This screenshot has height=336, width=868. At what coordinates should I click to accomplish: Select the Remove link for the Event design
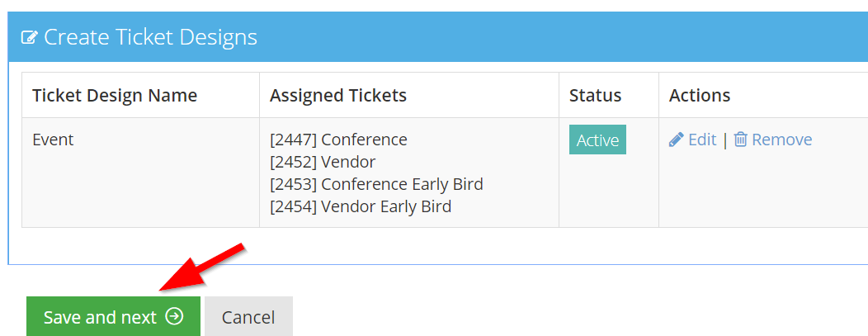coord(781,140)
